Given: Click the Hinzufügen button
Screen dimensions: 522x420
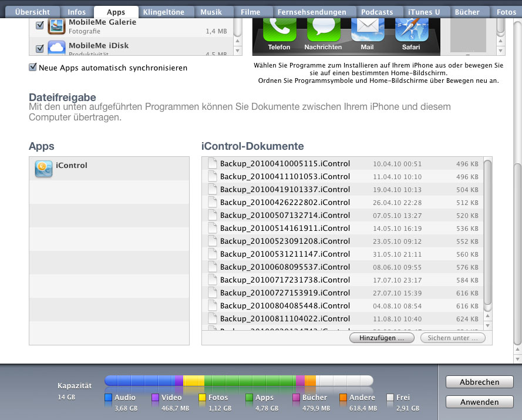Looking at the screenshot, I should [x=382, y=338].
